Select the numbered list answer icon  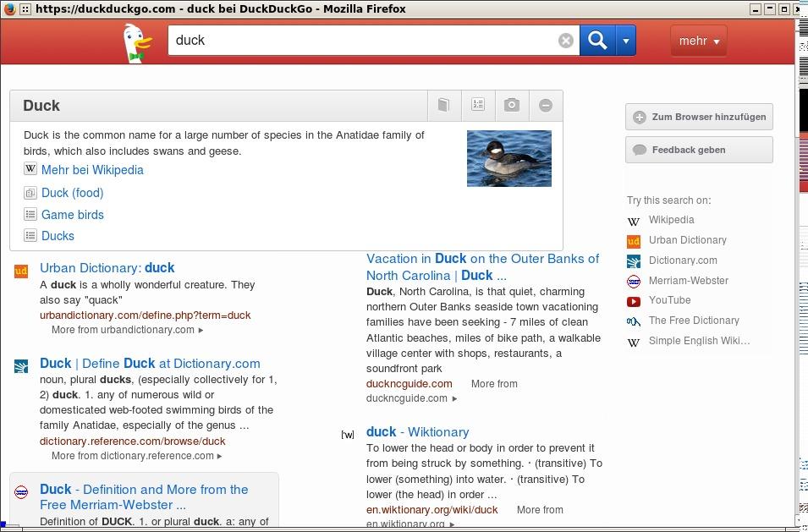478,105
